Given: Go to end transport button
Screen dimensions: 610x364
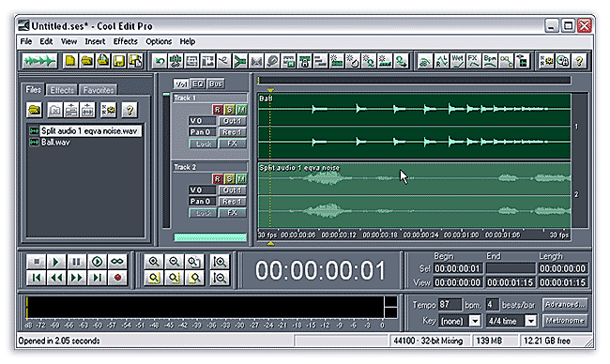Looking at the screenshot, I should tap(97, 278).
